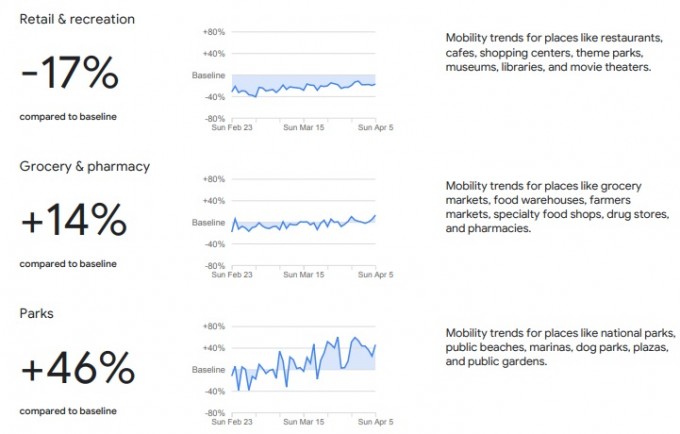Viewport: 680px width, 434px height.
Task: Click the +80% axis label on Parks chart
Action: (214, 326)
